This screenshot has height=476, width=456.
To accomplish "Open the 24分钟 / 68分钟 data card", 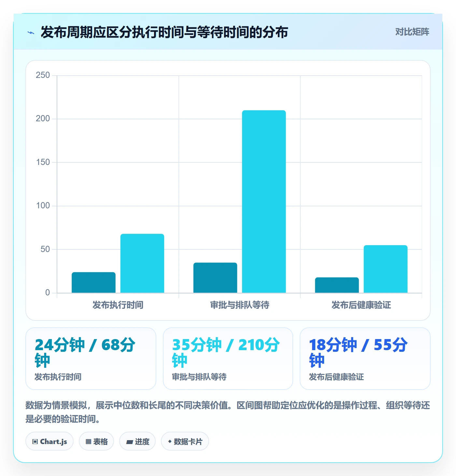I will 91,359.
